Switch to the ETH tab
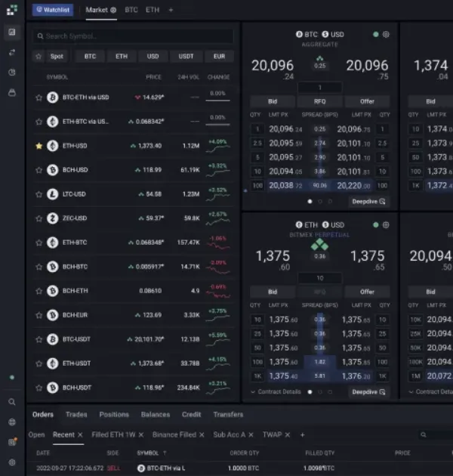Image resolution: width=453 pixels, height=476 pixels. point(153,10)
